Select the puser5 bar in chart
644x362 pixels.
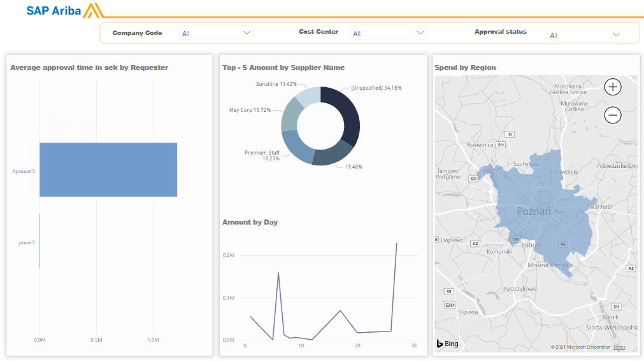pos(40,240)
